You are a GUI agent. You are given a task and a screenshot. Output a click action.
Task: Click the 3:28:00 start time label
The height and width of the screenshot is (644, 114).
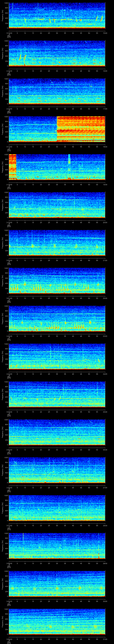(x=9, y=564)
